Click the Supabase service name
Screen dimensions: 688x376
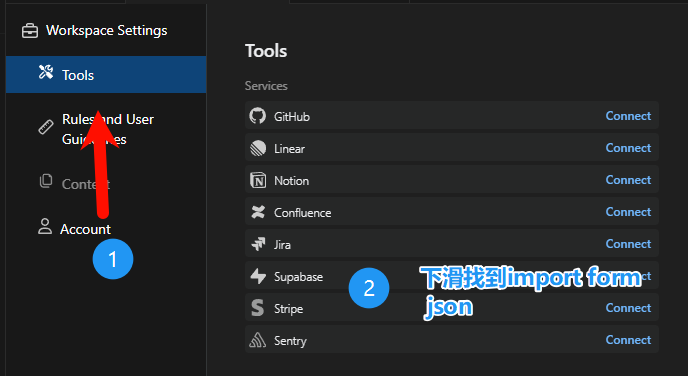point(298,277)
